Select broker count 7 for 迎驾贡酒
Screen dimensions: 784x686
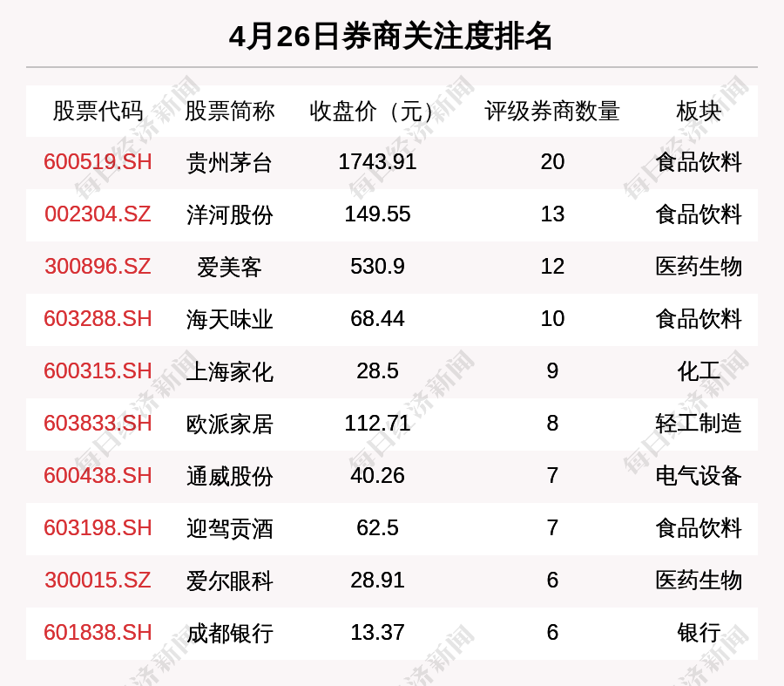pos(552,528)
